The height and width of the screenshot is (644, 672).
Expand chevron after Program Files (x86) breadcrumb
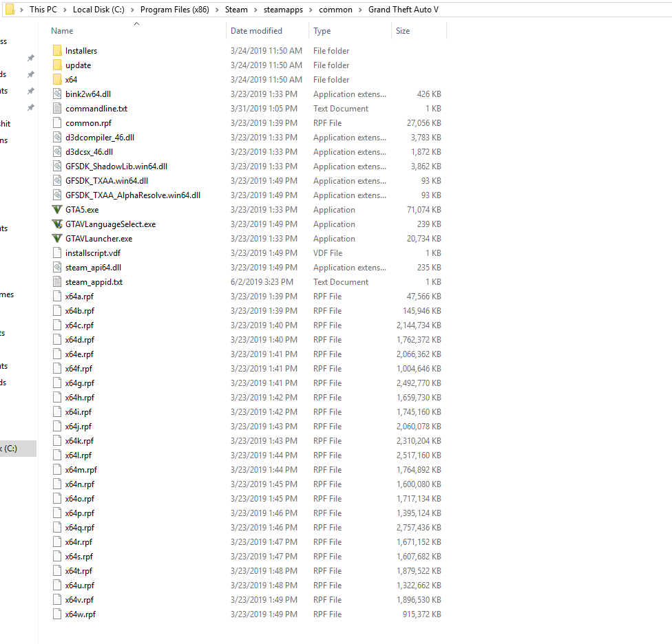point(218,10)
